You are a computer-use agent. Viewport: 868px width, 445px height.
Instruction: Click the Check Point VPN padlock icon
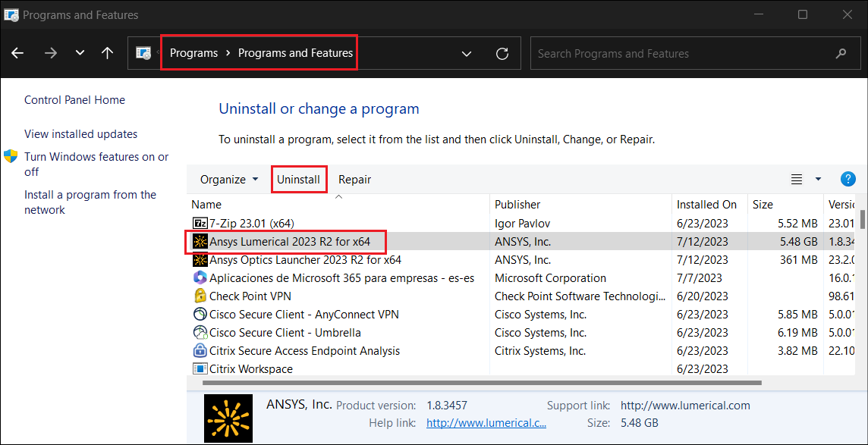point(200,296)
